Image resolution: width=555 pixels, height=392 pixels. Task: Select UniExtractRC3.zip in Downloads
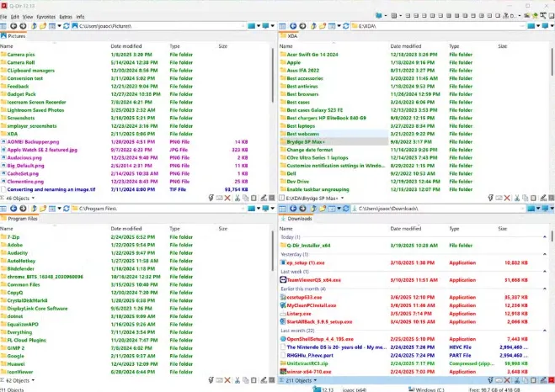[x=307, y=363]
